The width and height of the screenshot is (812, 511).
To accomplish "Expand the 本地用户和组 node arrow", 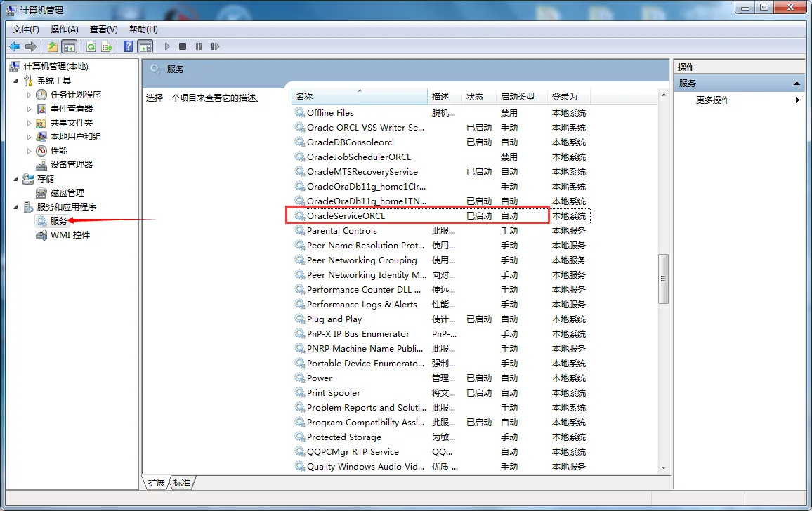I will click(29, 137).
